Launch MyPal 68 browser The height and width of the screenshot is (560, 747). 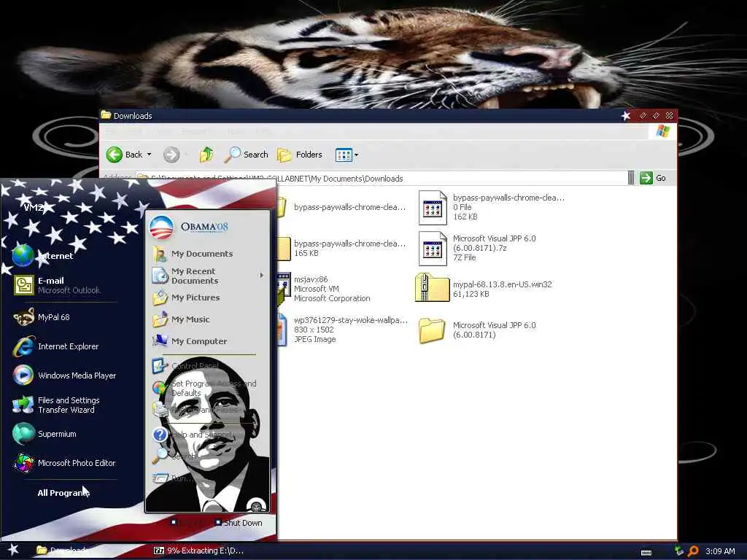[42, 317]
